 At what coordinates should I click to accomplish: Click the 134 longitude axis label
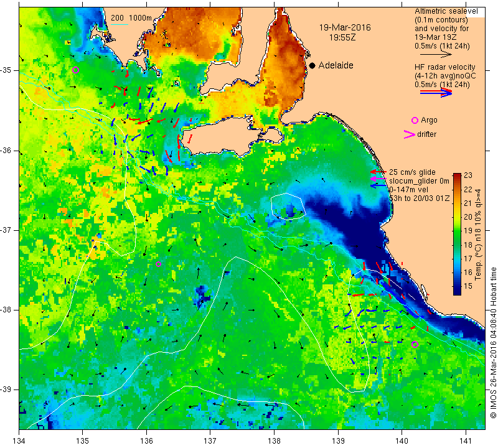[x=19, y=441]
